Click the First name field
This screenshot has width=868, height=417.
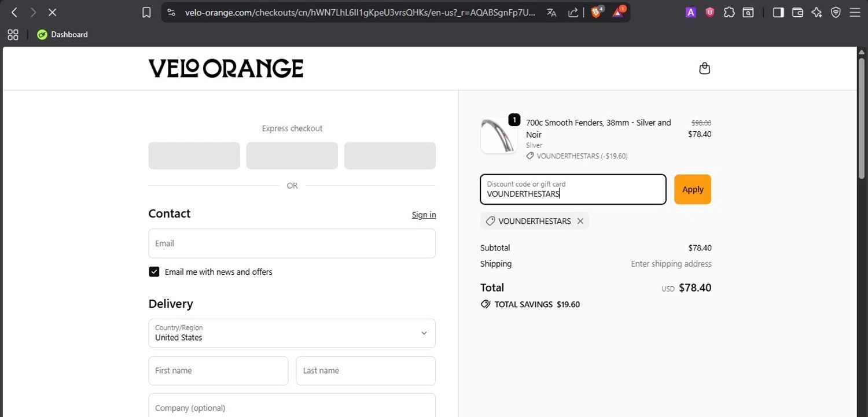[218, 371]
